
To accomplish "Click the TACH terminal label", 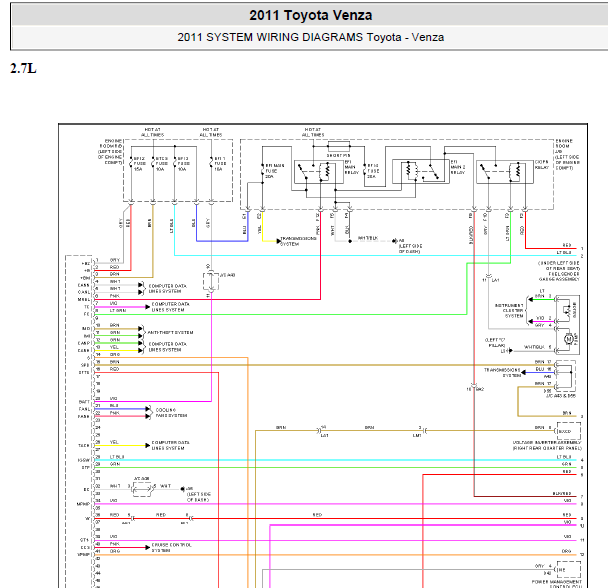I will pos(84,446).
